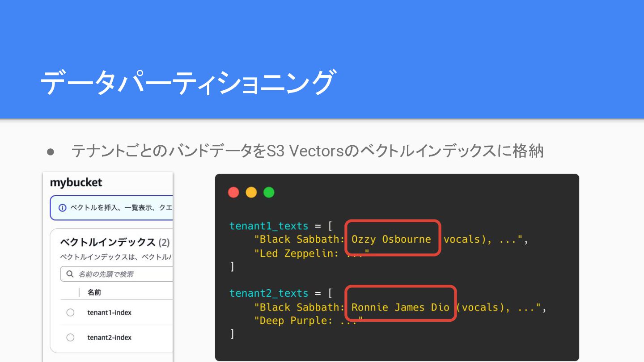The height and width of the screenshot is (362, 644).
Task: Click the tenant2_texts variable name
Action: click(269, 293)
